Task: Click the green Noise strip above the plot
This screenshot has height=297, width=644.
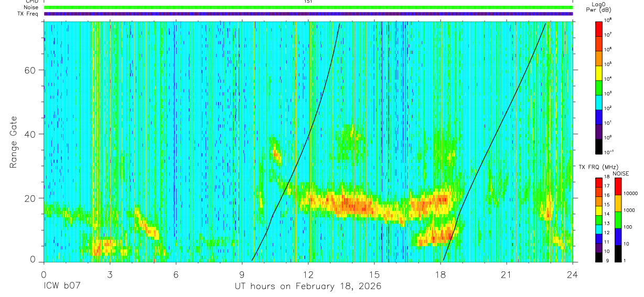Action: click(x=308, y=7)
